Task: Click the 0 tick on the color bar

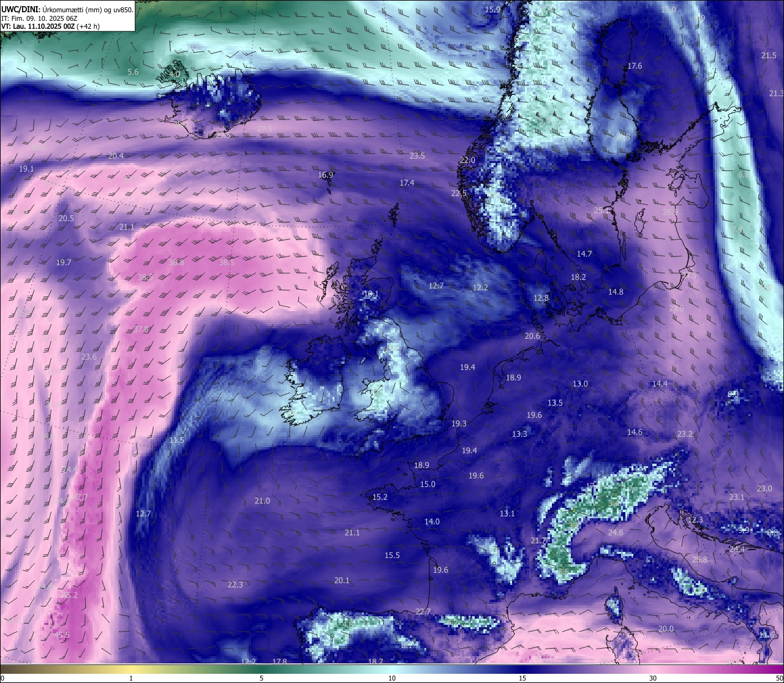Action: (2, 678)
